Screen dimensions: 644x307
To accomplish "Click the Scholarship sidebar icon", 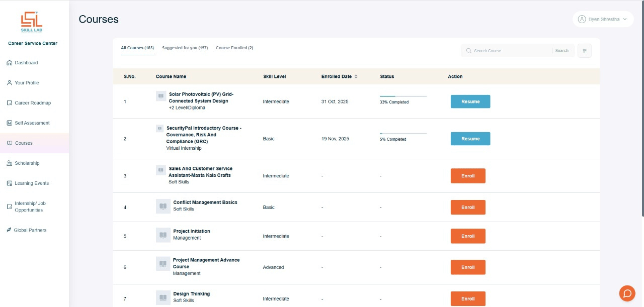I will [10, 163].
